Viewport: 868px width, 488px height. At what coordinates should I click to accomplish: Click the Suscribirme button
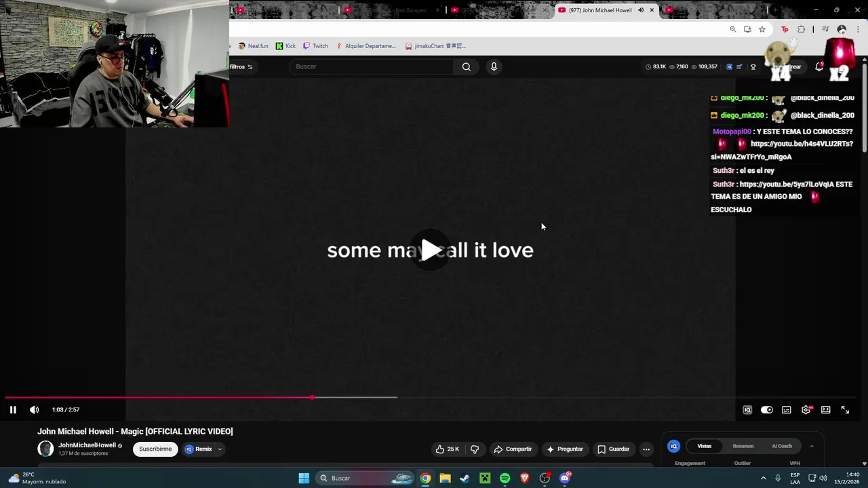coord(155,449)
